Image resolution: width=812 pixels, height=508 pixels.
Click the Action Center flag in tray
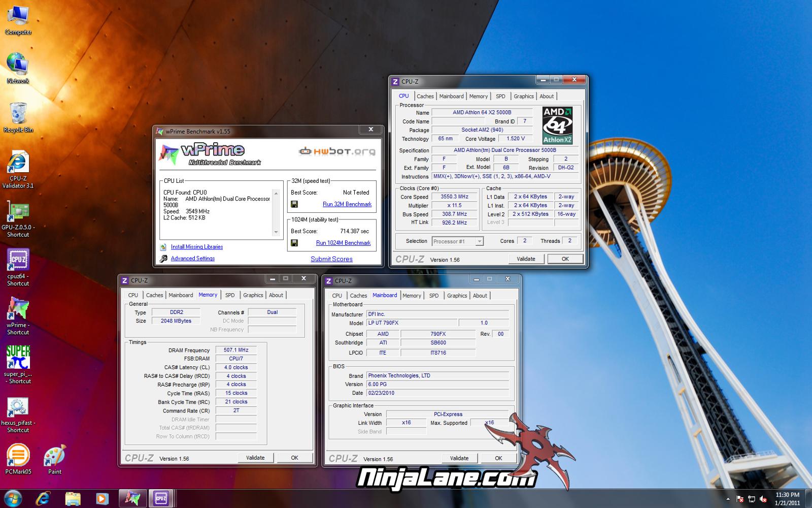click(x=740, y=499)
